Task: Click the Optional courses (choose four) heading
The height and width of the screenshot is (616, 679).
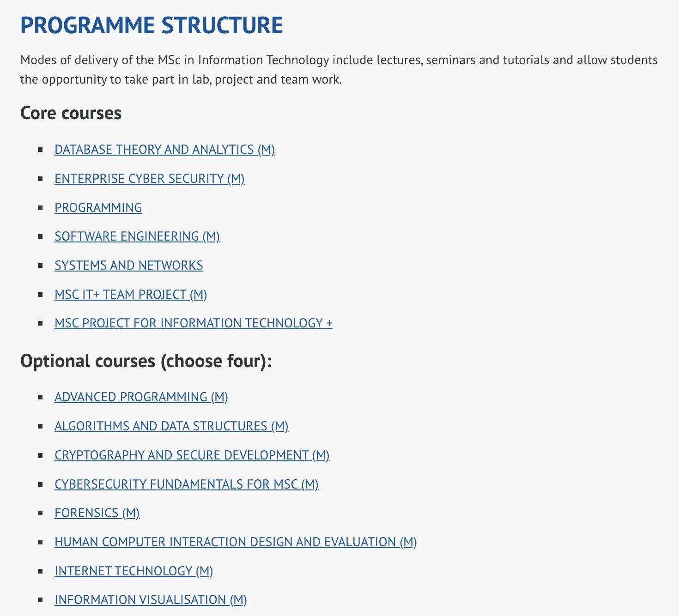Action: tap(146, 361)
